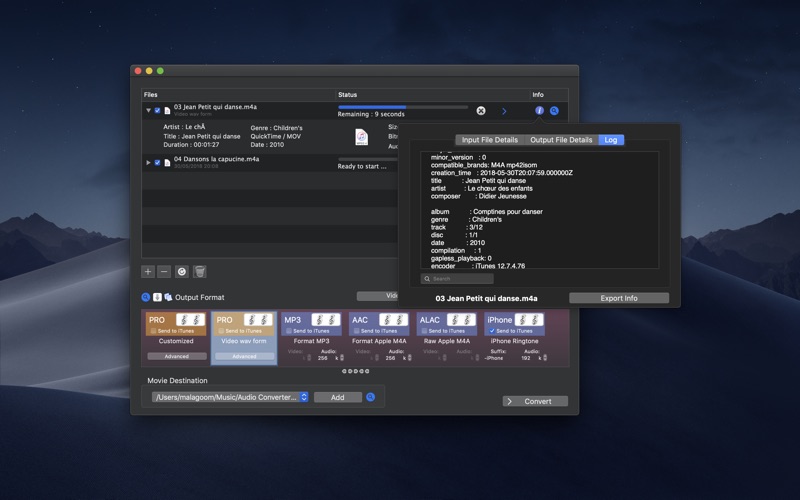The width and height of the screenshot is (800, 500).
Task: Uncheck the 03 Jean Petit qui danse file
Action: pyautogui.click(x=158, y=110)
